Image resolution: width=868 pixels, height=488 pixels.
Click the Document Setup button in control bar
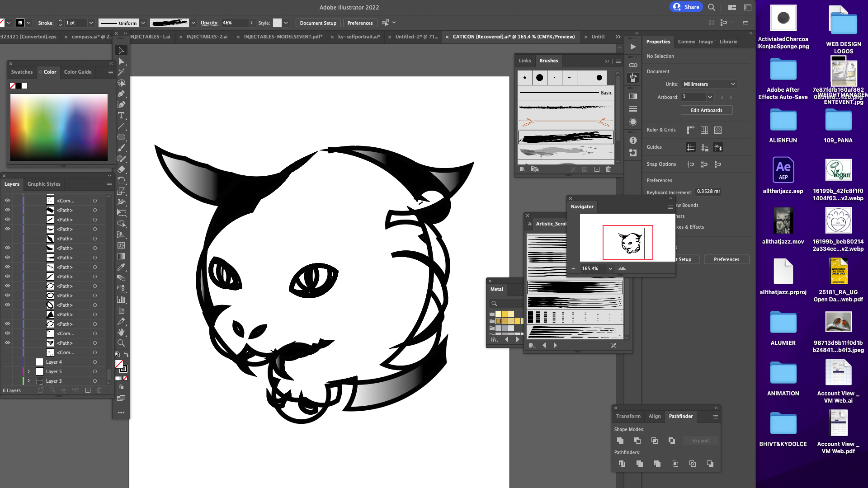point(318,23)
